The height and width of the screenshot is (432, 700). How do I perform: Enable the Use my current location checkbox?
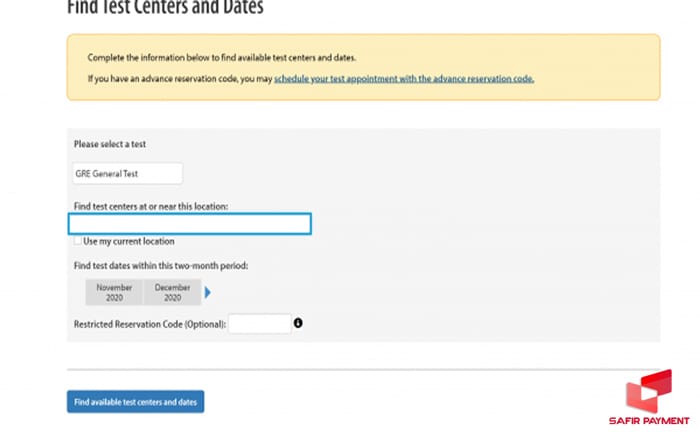pos(77,241)
